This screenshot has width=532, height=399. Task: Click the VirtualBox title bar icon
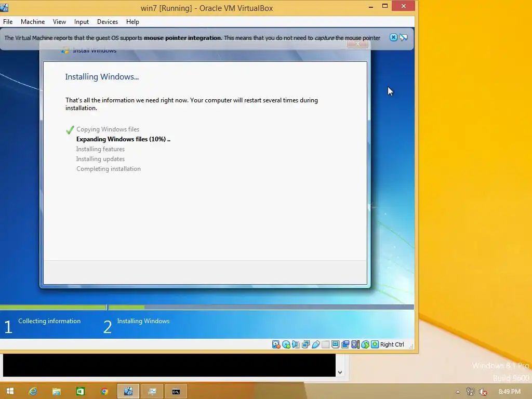(x=4, y=7)
